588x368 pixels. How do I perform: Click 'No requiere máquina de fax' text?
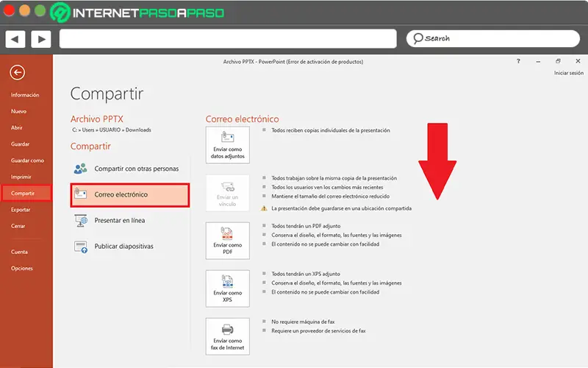[303, 322]
